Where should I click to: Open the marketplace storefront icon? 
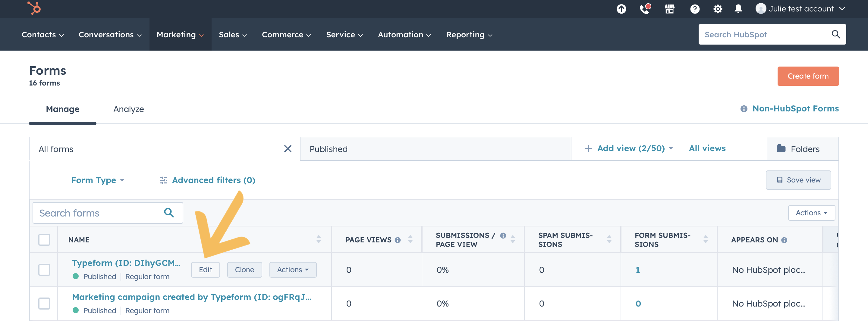[x=669, y=9]
